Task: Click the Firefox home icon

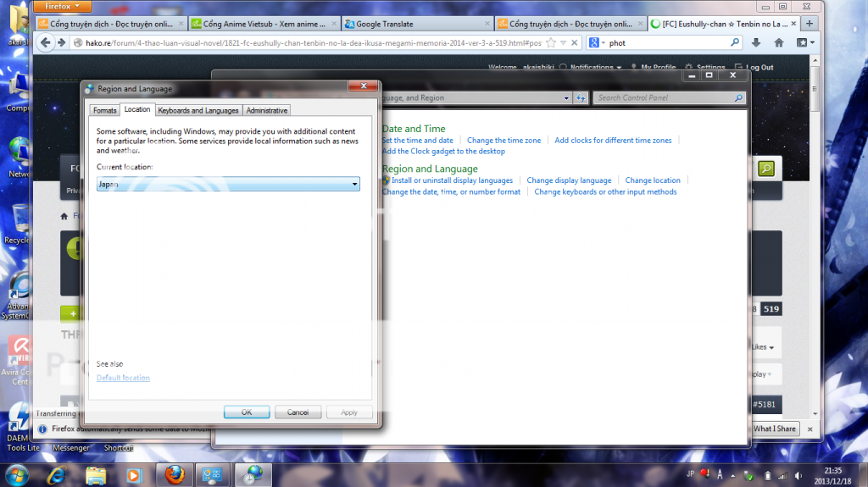Action: (x=778, y=42)
